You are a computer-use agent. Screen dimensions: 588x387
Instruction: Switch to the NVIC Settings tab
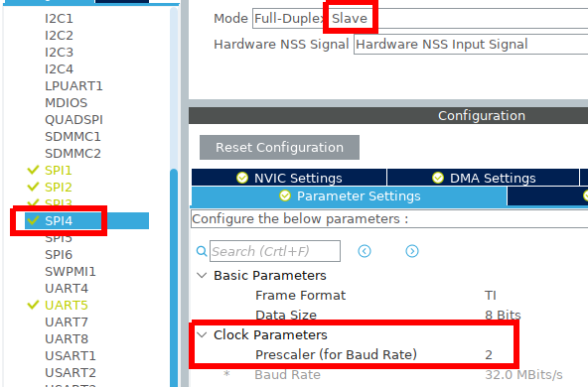click(289, 178)
